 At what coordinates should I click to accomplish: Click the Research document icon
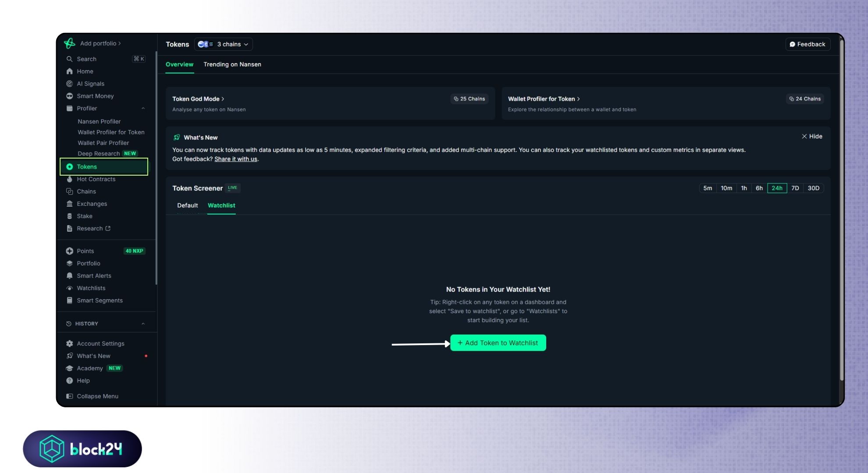[69, 228]
